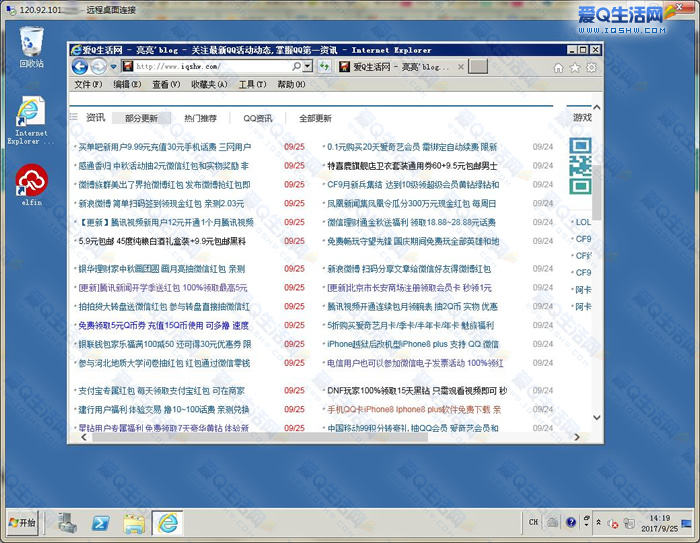Screen dimensions: 700x543
Task: Open article 支付宝专属红包 每天领取
Action: (161, 391)
